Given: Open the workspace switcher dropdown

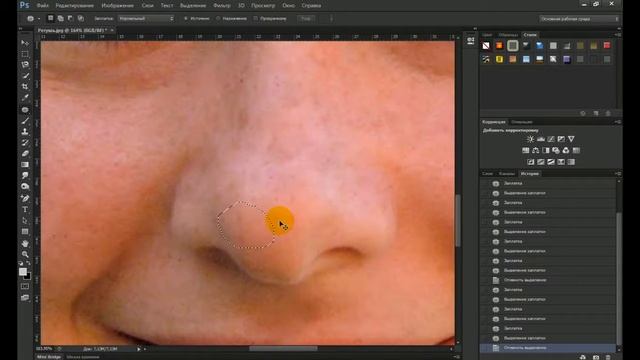Looking at the screenshot, I should tap(579, 19).
